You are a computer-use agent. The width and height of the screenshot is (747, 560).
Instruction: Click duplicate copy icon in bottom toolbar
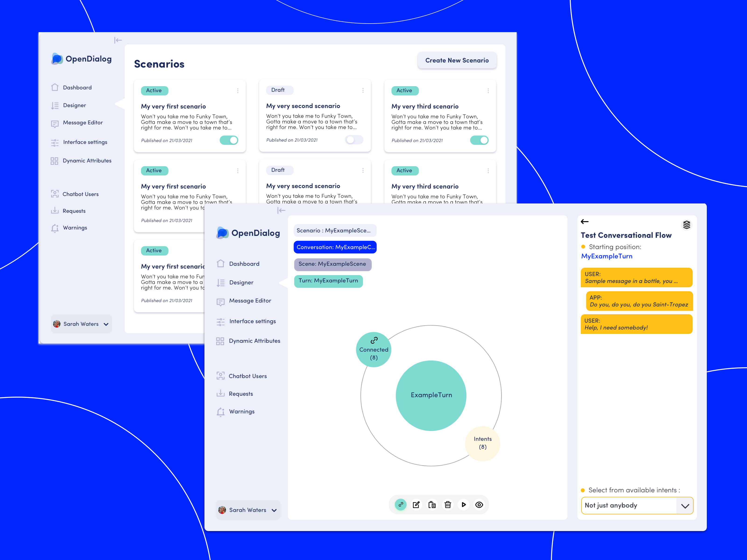[x=432, y=505]
